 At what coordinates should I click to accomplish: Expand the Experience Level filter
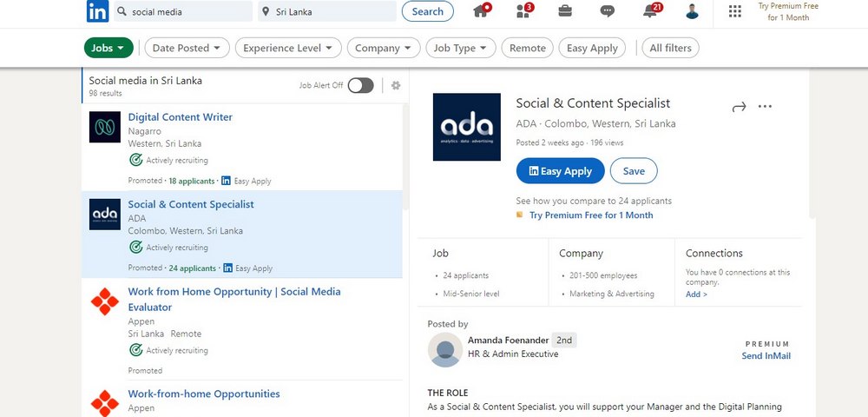288,48
